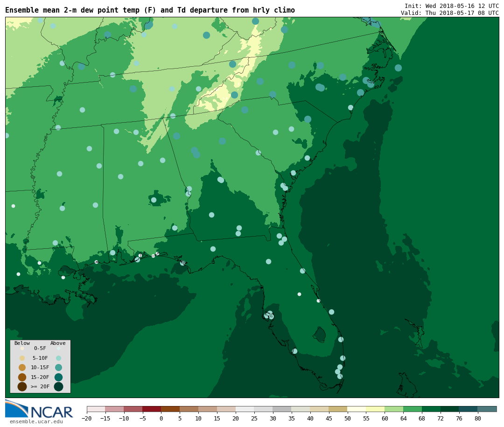This screenshot has width=504, height=427.
Task: Pick the medium green 64 to 68 colorbar swatch
Action: pos(413,409)
